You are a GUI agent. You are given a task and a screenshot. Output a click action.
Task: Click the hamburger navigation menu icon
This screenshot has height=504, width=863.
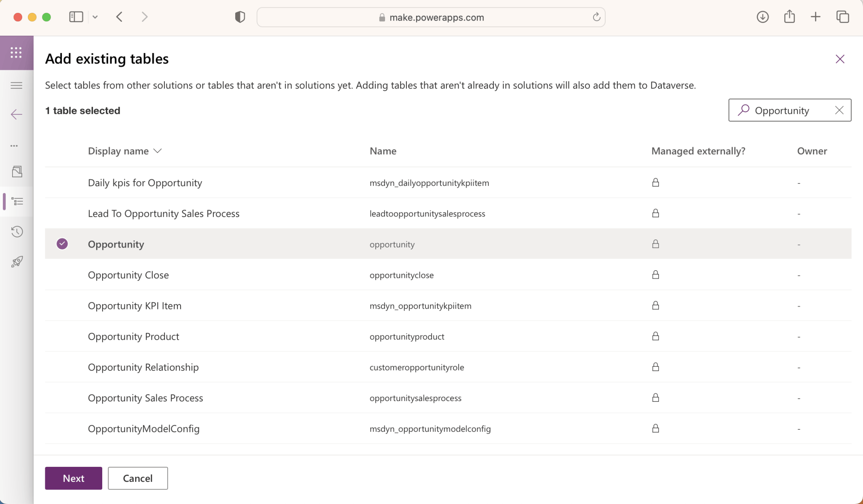point(16,85)
